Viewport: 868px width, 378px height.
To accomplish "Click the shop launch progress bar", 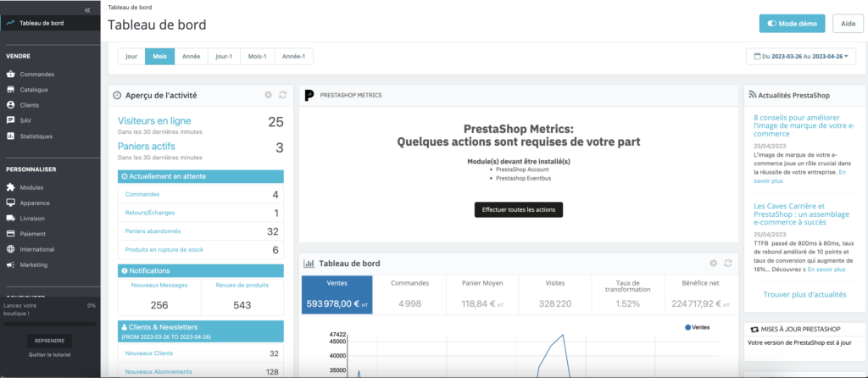I will (49, 322).
